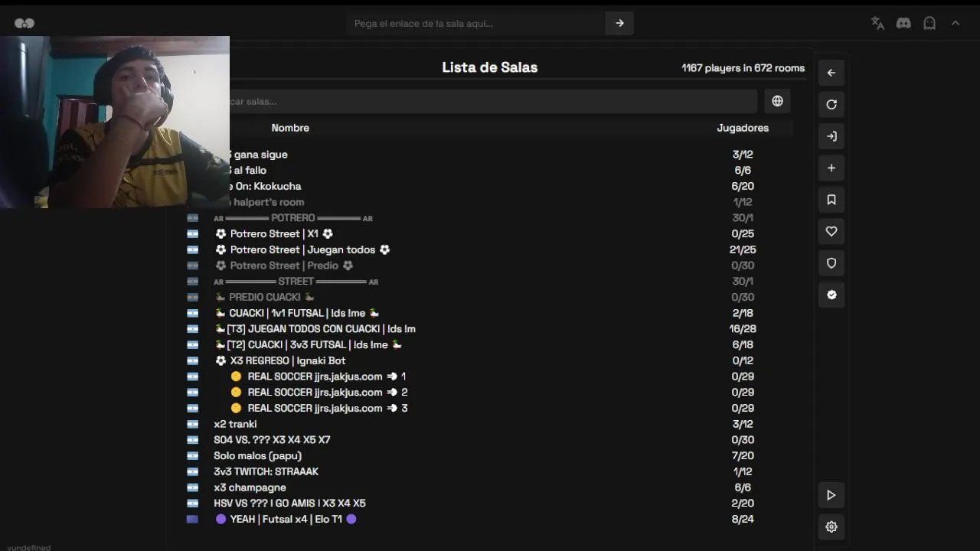Click the STREET divider room row

coord(490,281)
